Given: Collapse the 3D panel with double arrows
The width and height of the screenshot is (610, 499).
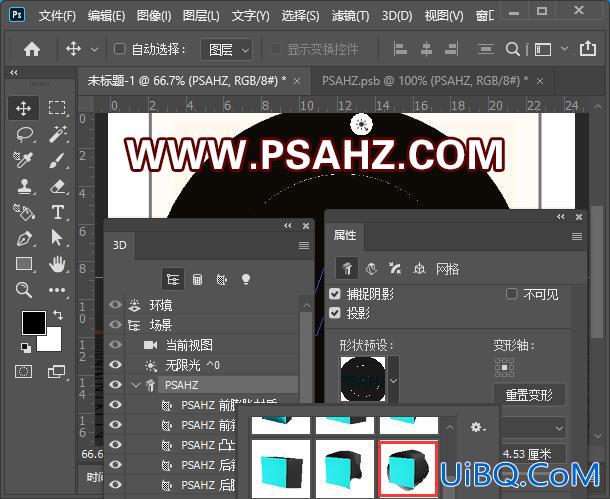Looking at the screenshot, I should [x=287, y=226].
